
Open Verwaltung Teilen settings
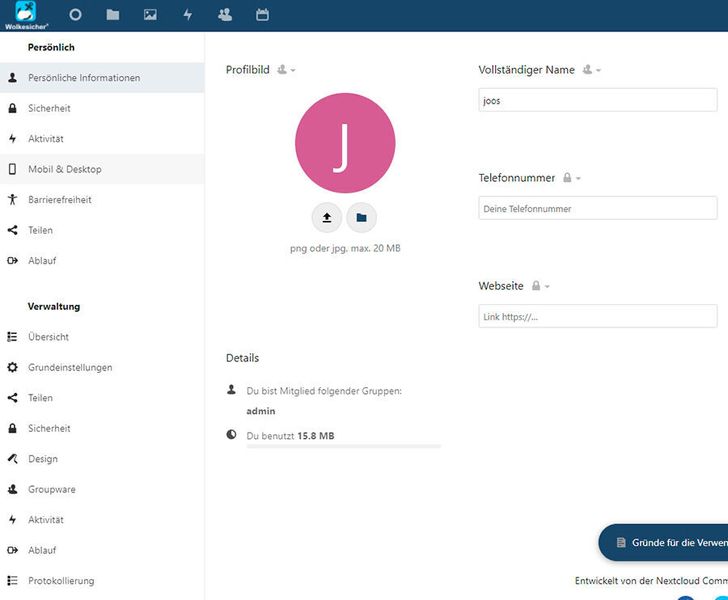click(102, 398)
